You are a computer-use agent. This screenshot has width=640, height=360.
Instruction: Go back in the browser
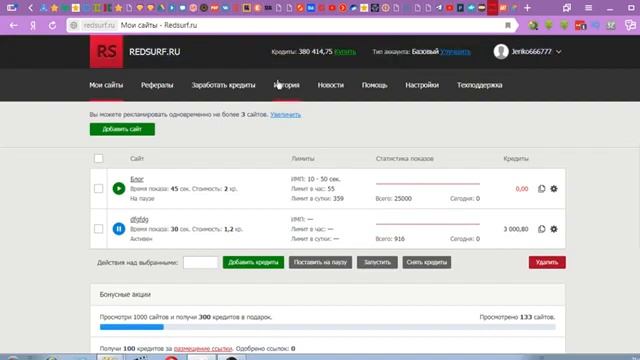click(13, 25)
